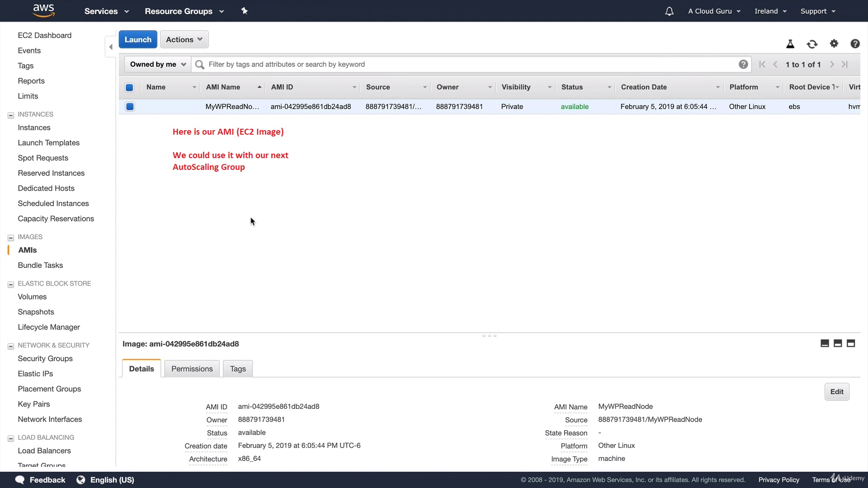Uncheck the MyWPReadNode AMI row checkbox
Viewport: 868px width, 488px height.
130,107
